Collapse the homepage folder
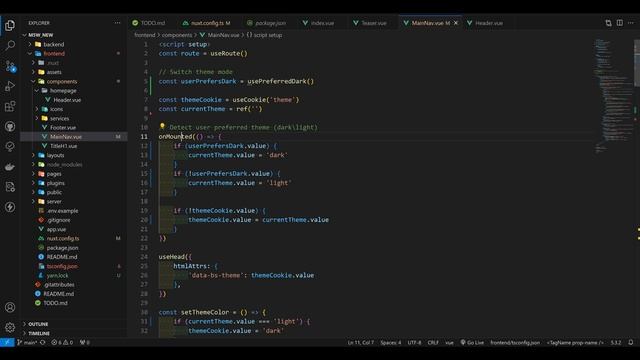The image size is (640, 360). [63, 91]
